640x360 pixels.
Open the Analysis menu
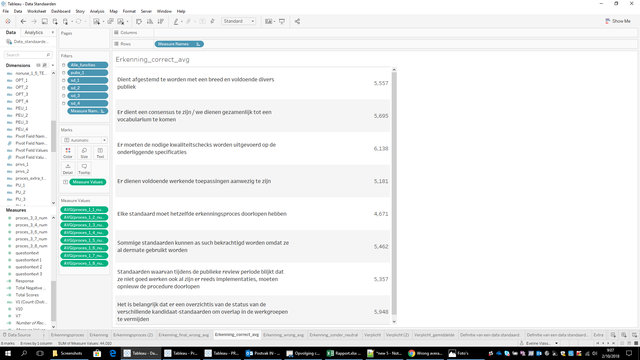97,11
